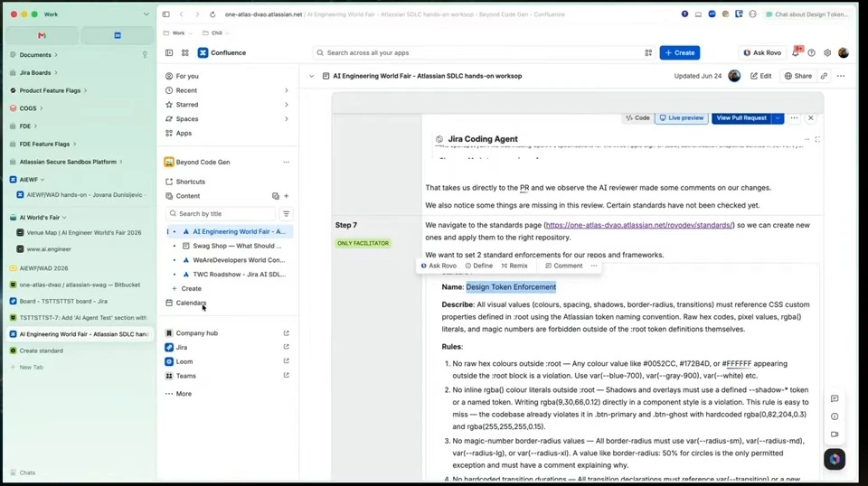
Task: Open the user profile avatar
Action: coord(843,52)
